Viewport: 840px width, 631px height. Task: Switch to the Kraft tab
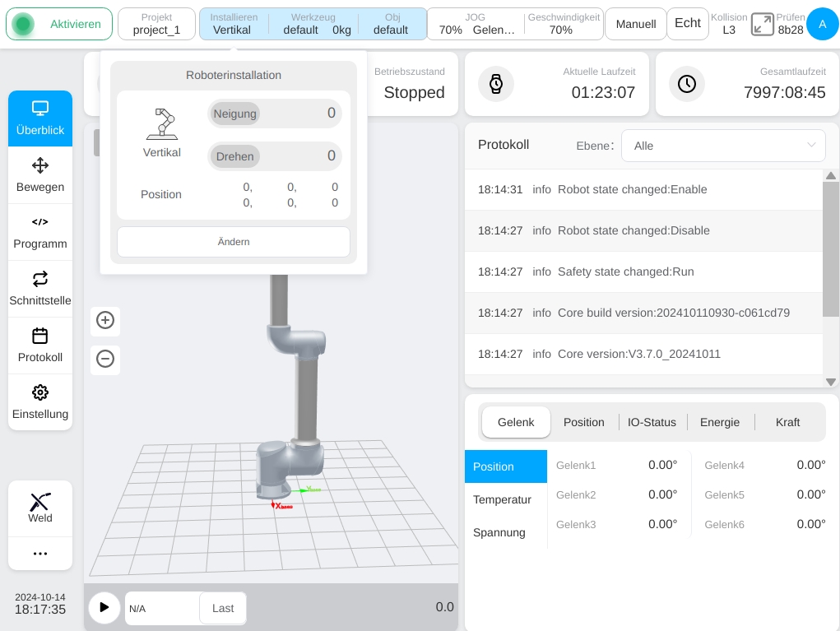[787, 422]
